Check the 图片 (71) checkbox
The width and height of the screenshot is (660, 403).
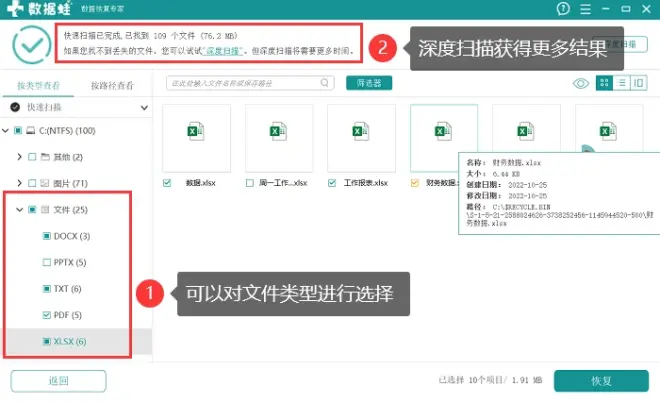32,183
